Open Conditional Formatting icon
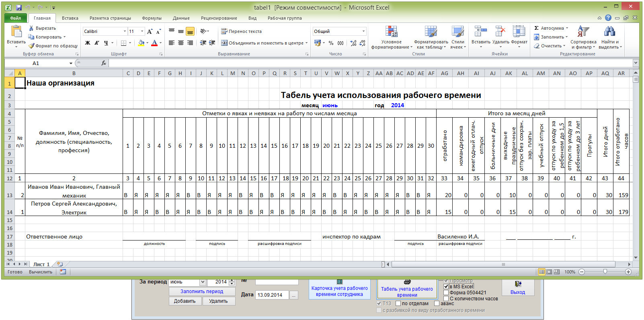This screenshot has width=644, height=320. 391,32
